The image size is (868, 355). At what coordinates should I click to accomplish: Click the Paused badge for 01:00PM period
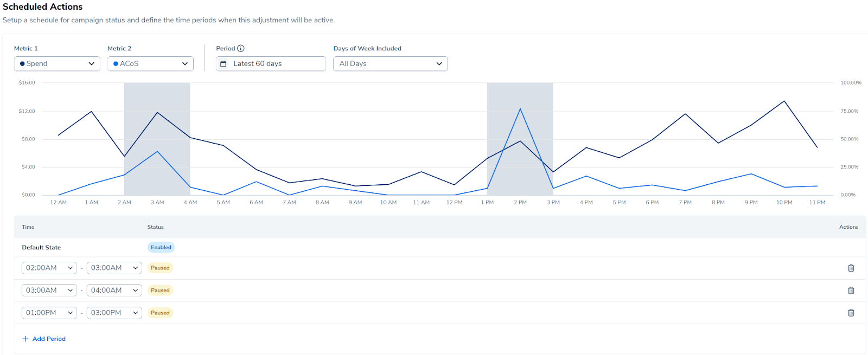160,313
